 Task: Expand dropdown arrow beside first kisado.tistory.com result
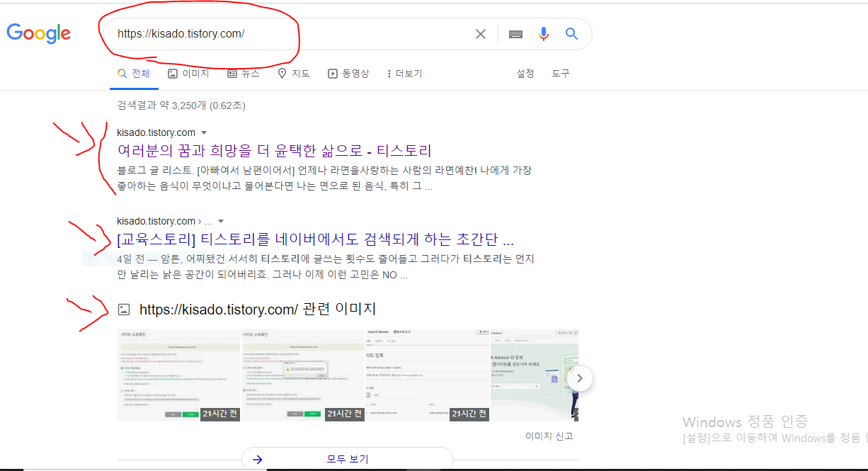(204, 133)
